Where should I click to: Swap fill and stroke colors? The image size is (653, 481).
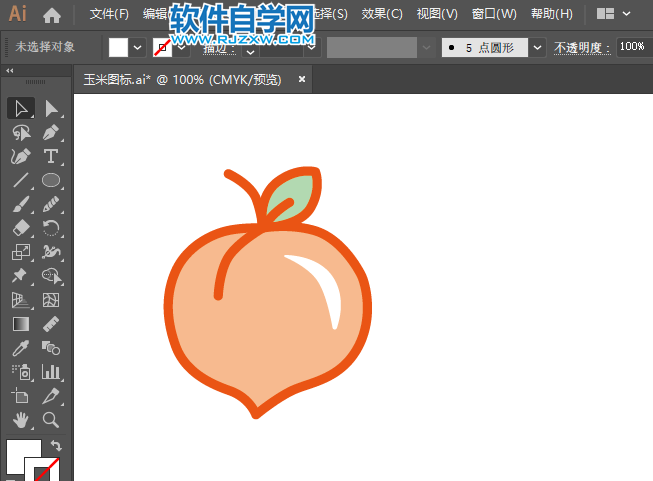pos(56,446)
